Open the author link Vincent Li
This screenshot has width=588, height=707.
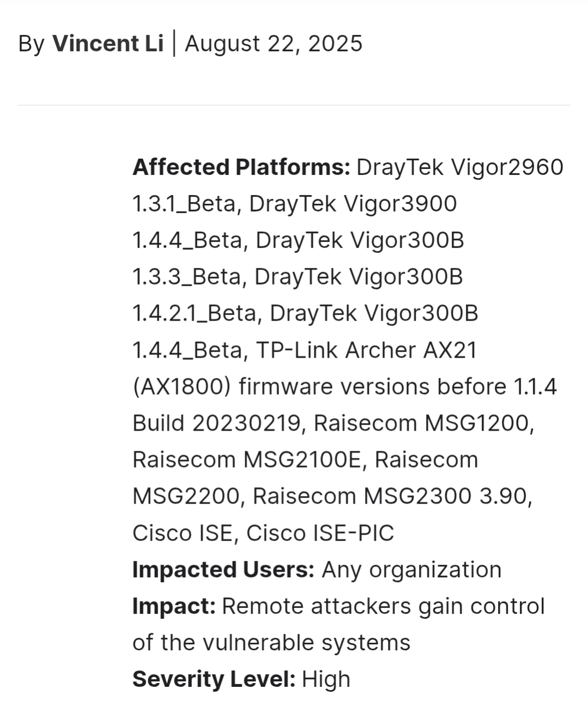click(x=107, y=44)
